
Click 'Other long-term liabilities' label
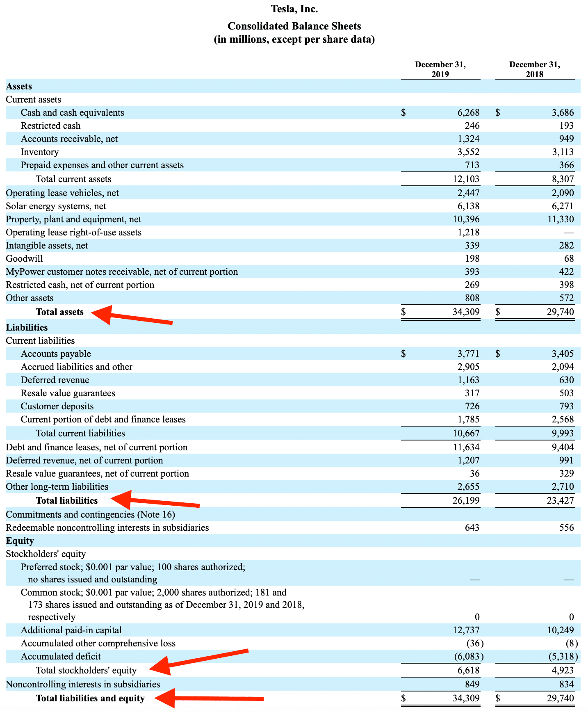[57, 486]
